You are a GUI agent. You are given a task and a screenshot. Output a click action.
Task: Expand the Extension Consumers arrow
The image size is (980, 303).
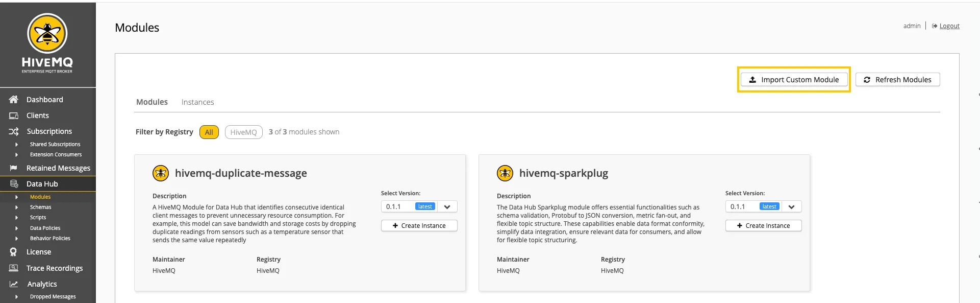tap(16, 155)
